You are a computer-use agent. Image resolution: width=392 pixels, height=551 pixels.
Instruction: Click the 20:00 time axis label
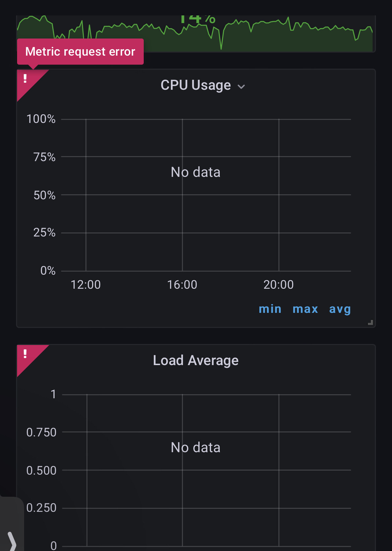point(278,285)
